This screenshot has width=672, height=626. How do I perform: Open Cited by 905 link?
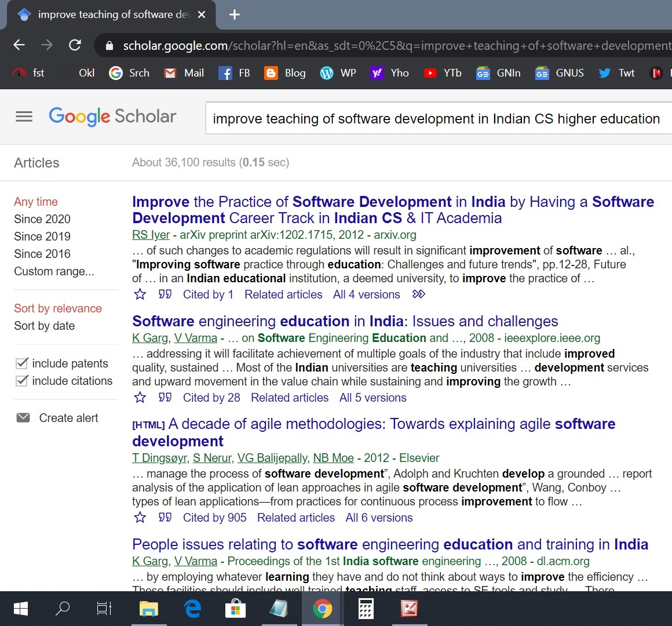point(214,518)
